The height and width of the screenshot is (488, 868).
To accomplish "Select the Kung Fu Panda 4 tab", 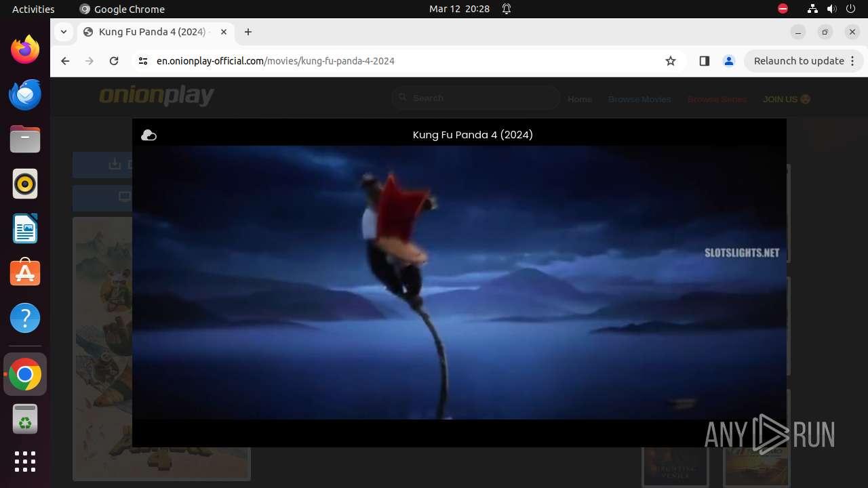I will [155, 32].
